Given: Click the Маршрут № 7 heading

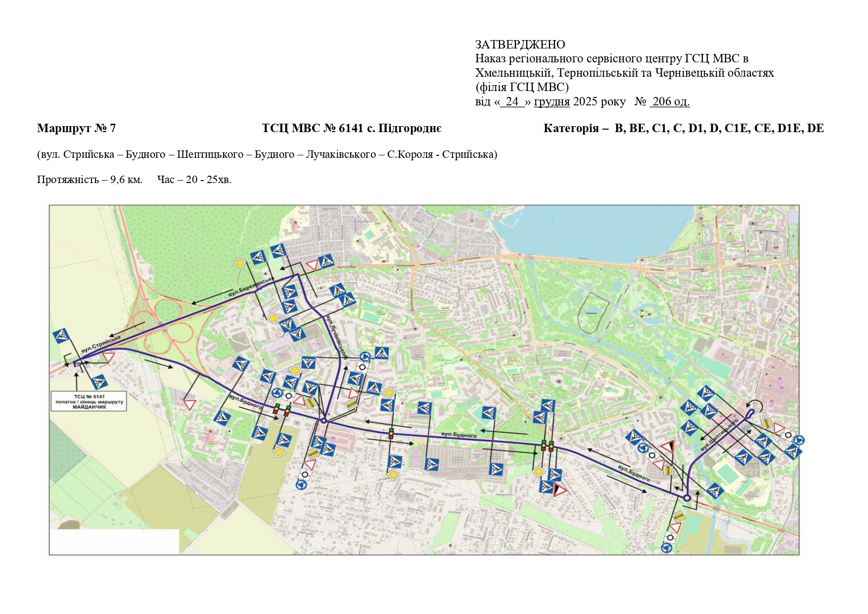Looking at the screenshot, I should [76, 128].
